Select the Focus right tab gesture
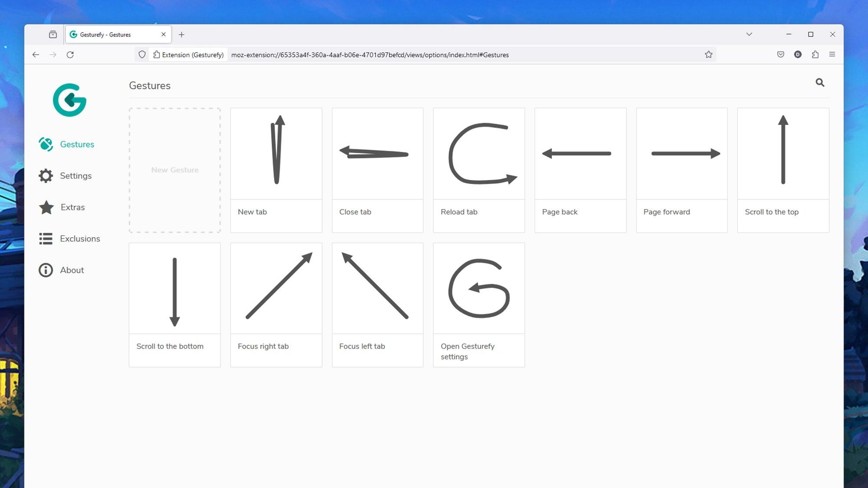 (276, 305)
